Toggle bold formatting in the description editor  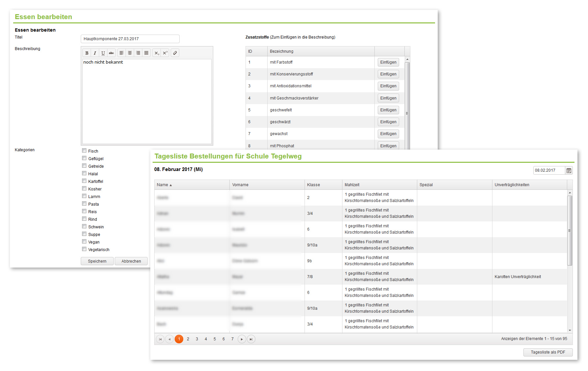pyautogui.click(x=87, y=53)
